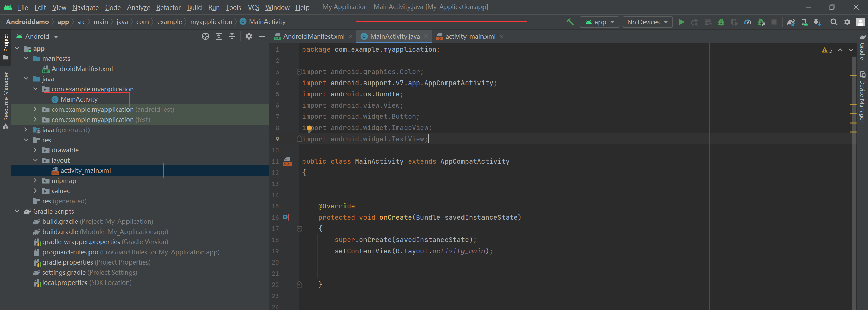Screen dimensions: 868x310
Task: Close the MainActivity.java tab
Action: (x=426, y=36)
